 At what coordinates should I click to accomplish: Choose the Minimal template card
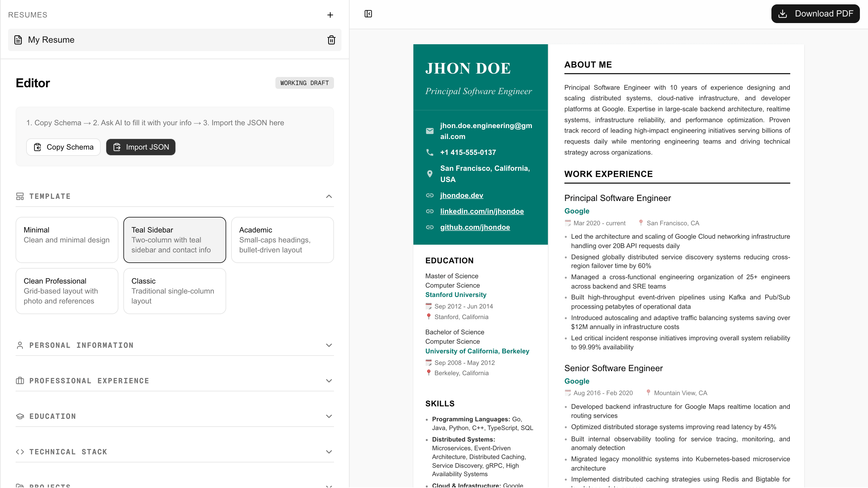click(x=67, y=240)
